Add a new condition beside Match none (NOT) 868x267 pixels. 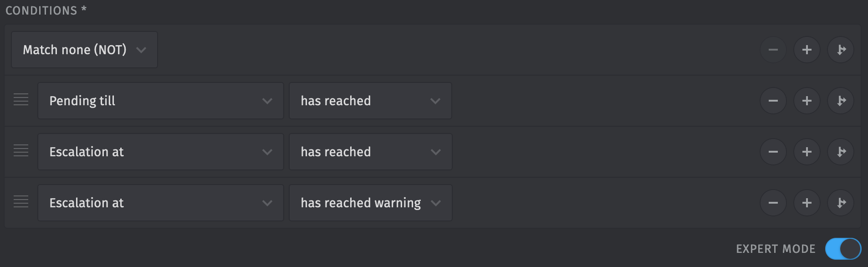click(x=807, y=50)
